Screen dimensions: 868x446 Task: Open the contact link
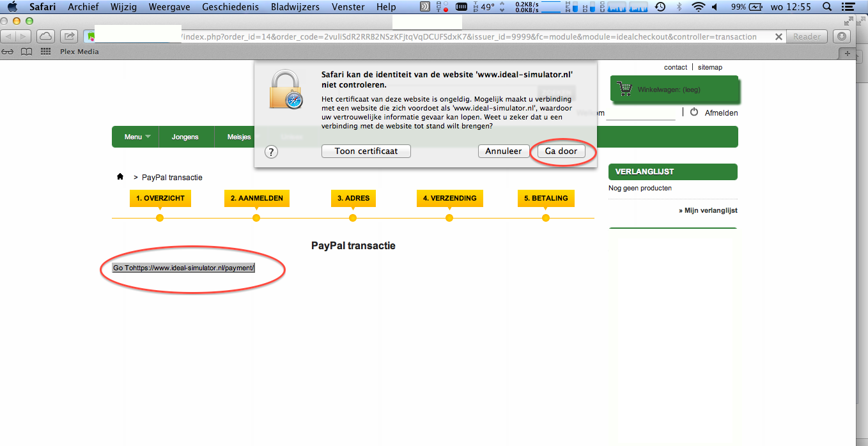(x=676, y=67)
